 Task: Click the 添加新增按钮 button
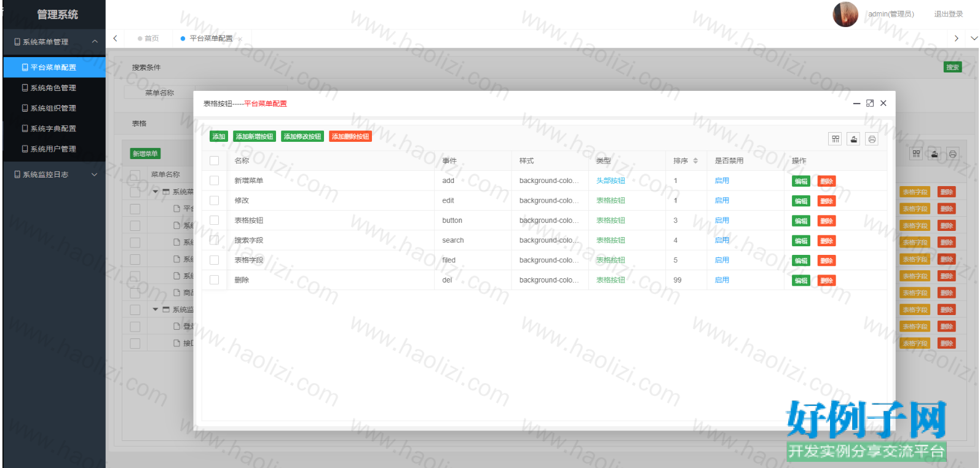tap(255, 136)
